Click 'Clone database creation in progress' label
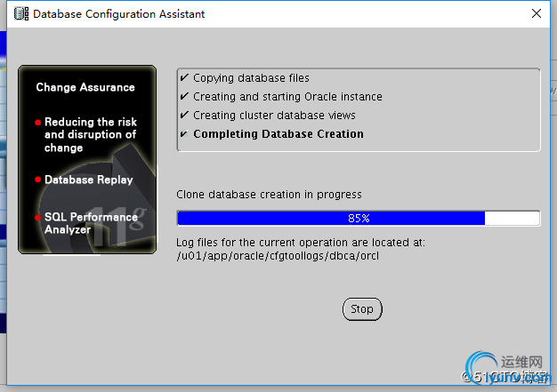The image size is (557, 392). pos(269,195)
